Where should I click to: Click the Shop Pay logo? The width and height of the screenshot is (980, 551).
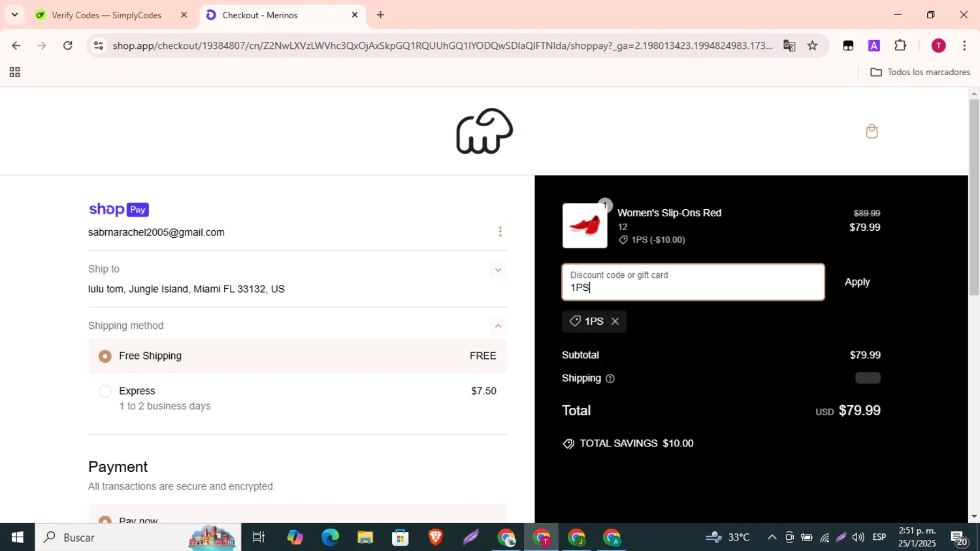119,209
